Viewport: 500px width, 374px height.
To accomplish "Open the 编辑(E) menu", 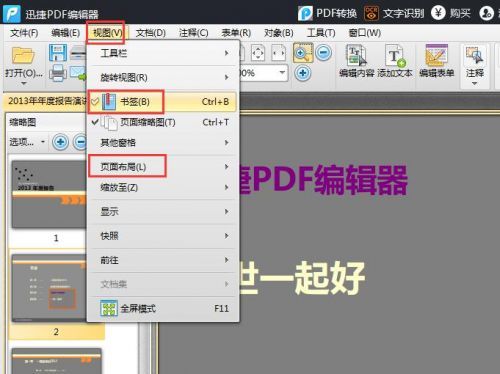I will 65,33.
